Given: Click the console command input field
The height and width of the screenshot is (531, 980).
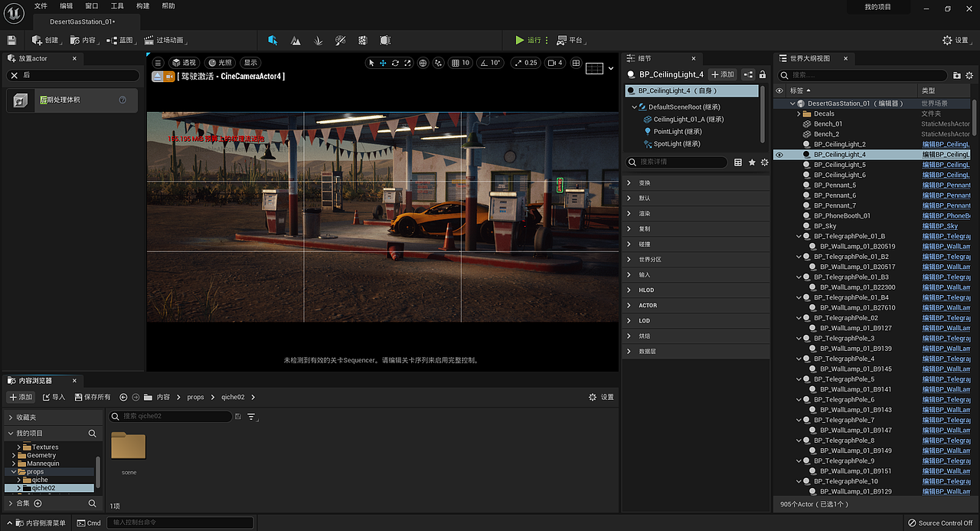Looking at the screenshot, I should tap(181, 523).
